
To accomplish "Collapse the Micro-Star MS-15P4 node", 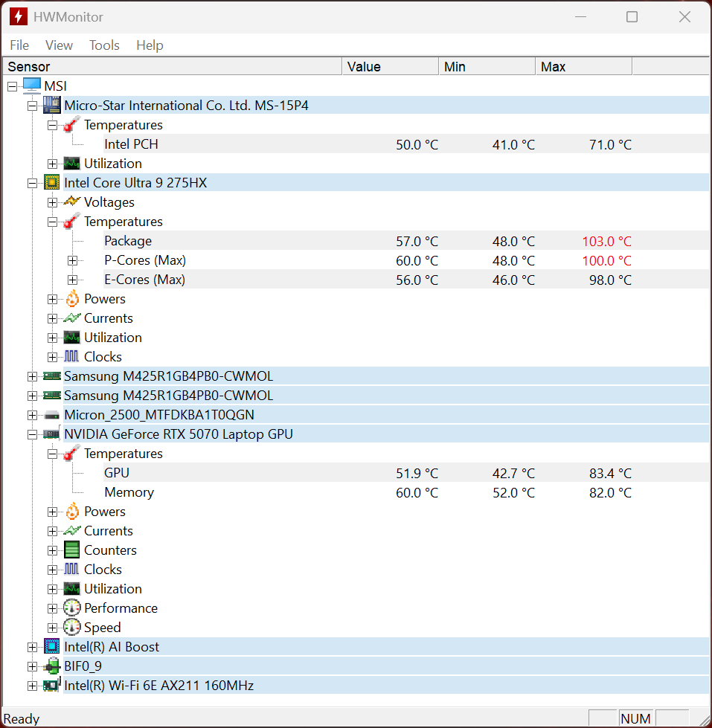I will tap(32, 106).
